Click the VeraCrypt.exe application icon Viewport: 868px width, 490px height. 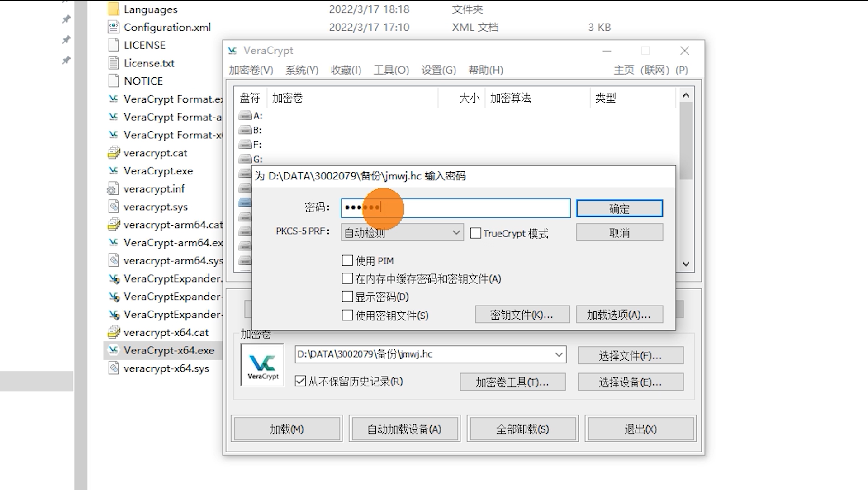tap(114, 170)
